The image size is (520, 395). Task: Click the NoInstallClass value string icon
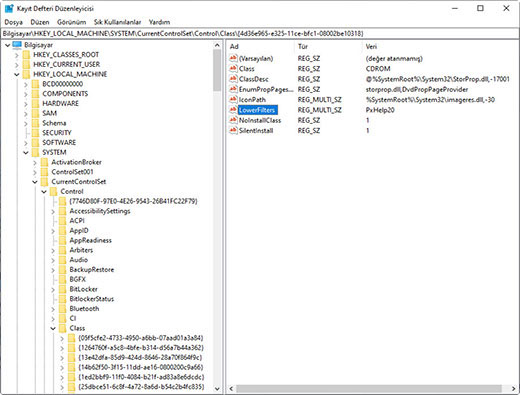pos(233,120)
